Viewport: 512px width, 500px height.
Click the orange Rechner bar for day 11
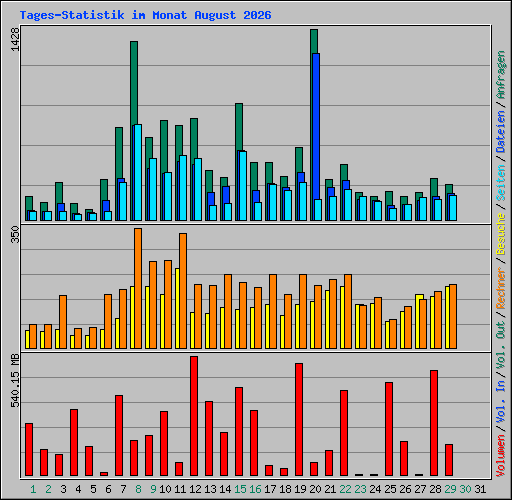pyautogui.click(x=183, y=291)
